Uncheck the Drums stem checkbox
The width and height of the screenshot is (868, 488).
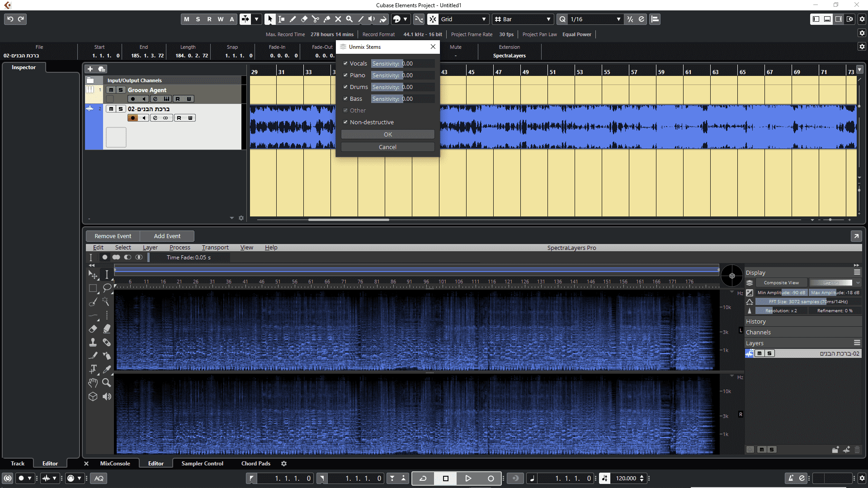(x=345, y=87)
